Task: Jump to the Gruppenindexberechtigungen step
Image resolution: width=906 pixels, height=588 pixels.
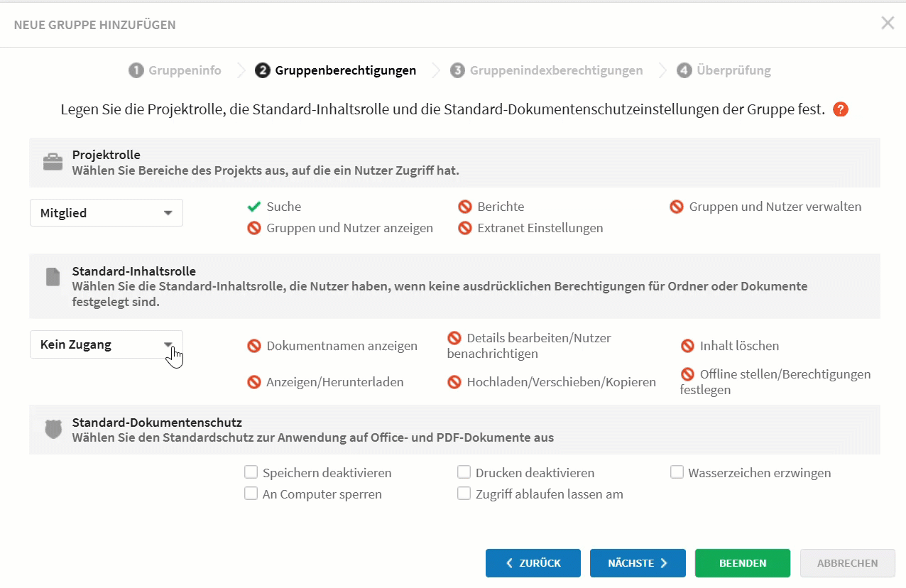Action: 547,70
